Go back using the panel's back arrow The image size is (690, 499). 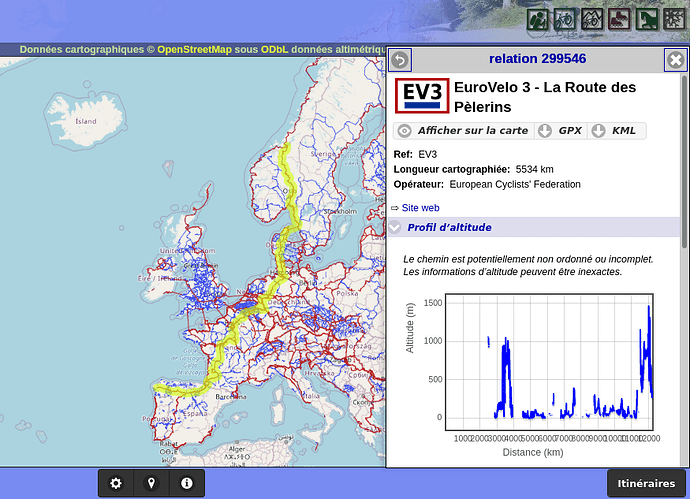[x=399, y=60]
